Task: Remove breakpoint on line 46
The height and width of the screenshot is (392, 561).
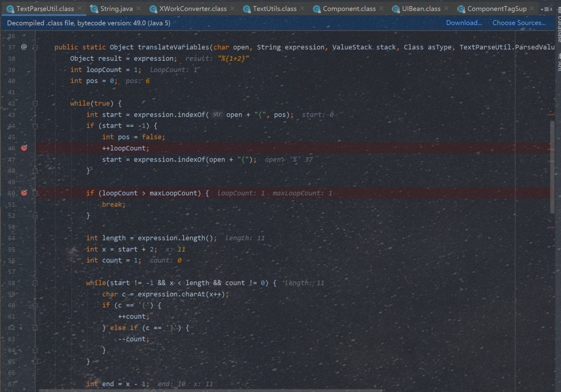Action: pos(24,148)
